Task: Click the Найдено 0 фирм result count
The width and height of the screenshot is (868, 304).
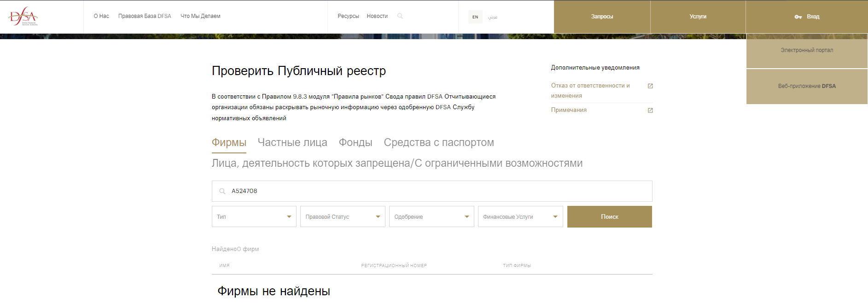Action: pyautogui.click(x=235, y=249)
